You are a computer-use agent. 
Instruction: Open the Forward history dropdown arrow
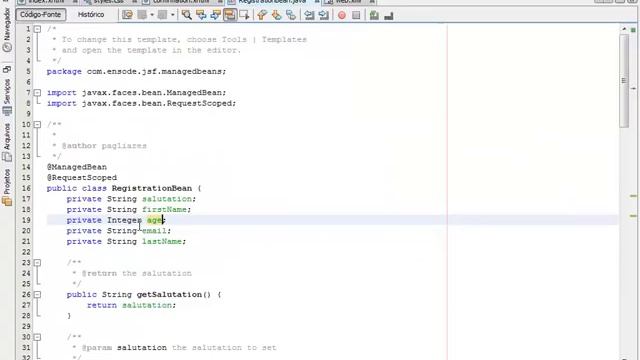(173, 15)
